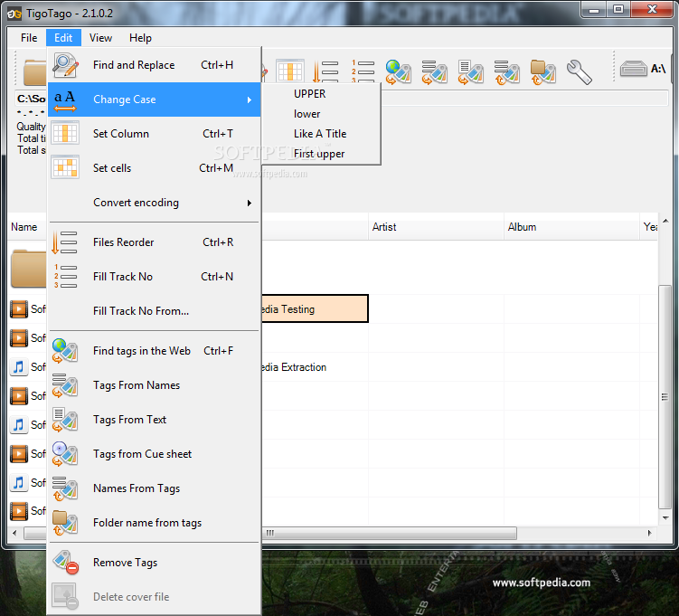Viewport: 679px width, 616px height.
Task: Click the Tags from Cue sheet disc icon
Action: (65, 454)
